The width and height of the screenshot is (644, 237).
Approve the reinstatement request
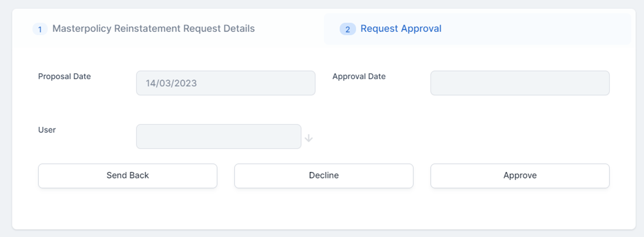click(519, 176)
